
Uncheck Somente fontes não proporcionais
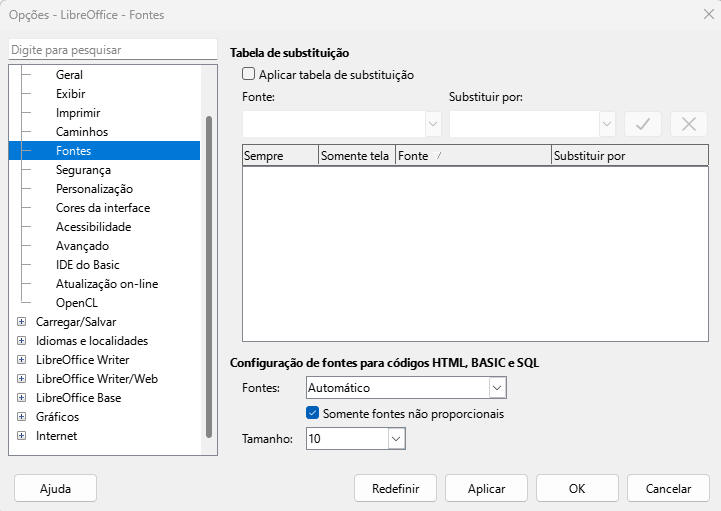pyautogui.click(x=312, y=413)
